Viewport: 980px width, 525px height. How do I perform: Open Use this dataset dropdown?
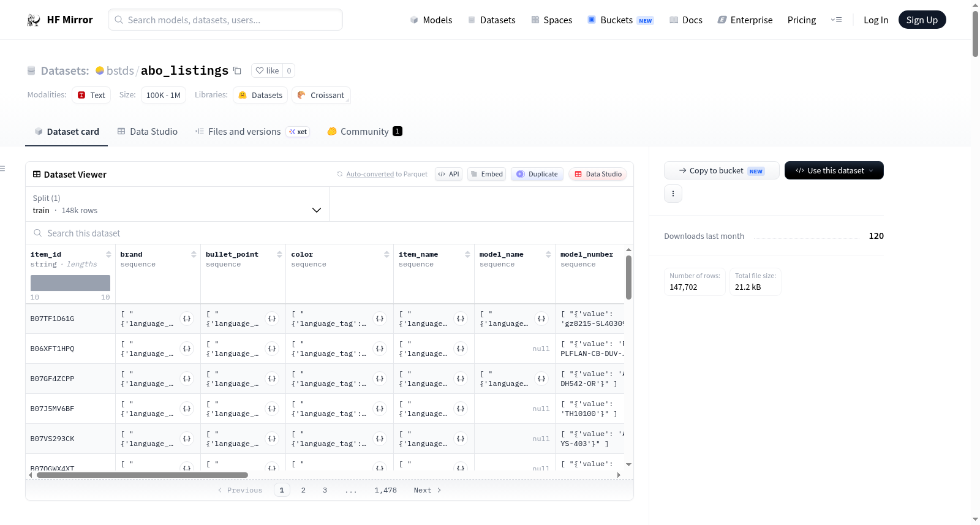click(x=834, y=170)
